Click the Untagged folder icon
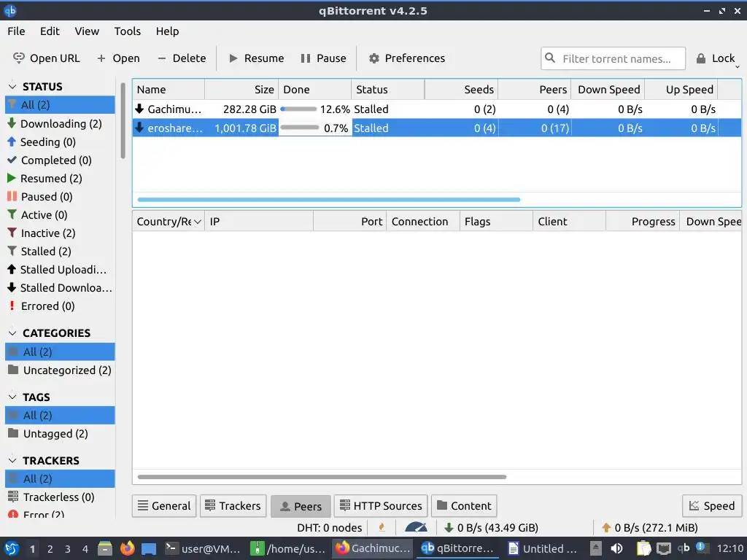The width and height of the screenshot is (747, 560). pos(13,433)
